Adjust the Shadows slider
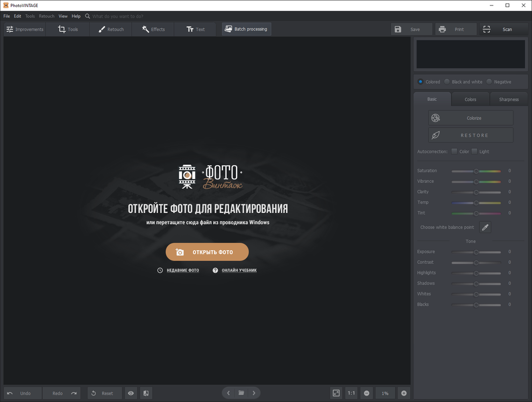This screenshot has width=532, height=402. point(476,283)
